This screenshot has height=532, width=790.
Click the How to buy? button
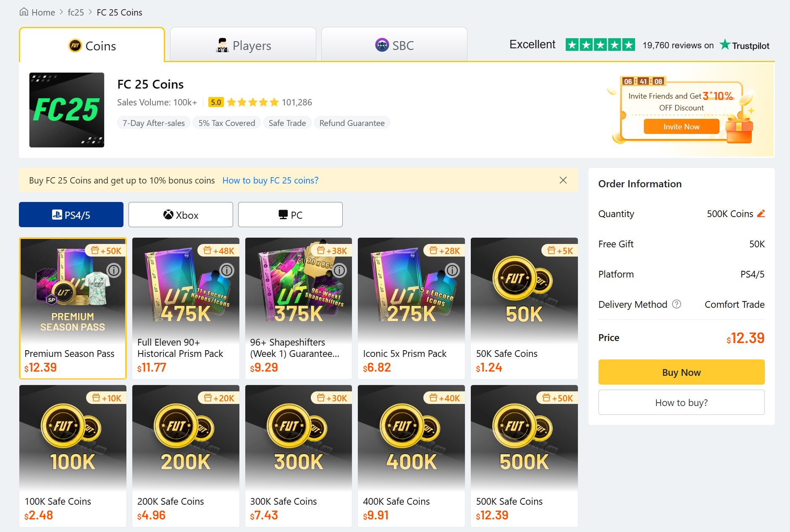681,402
